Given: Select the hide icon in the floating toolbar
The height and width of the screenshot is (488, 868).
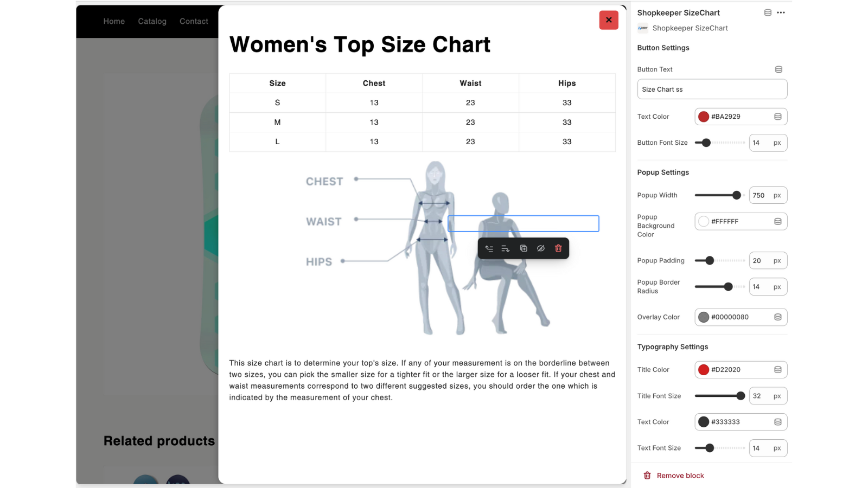Looking at the screenshot, I should pos(541,248).
